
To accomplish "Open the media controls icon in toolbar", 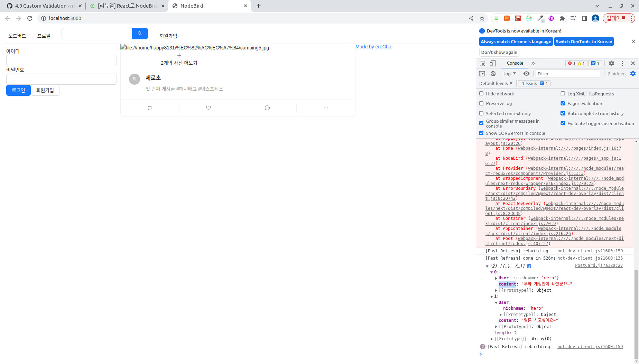I will click(573, 18).
